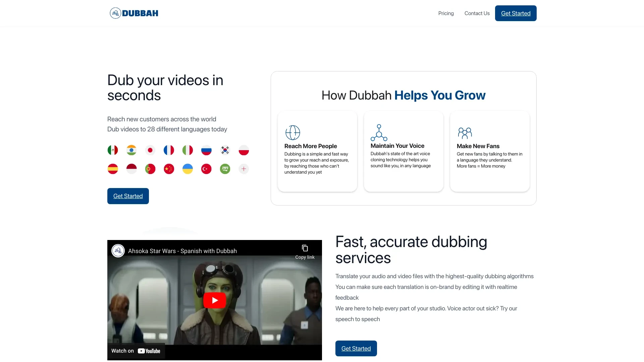The width and height of the screenshot is (644, 362).
Task: Click the Japanese flag language icon
Action: click(x=150, y=150)
